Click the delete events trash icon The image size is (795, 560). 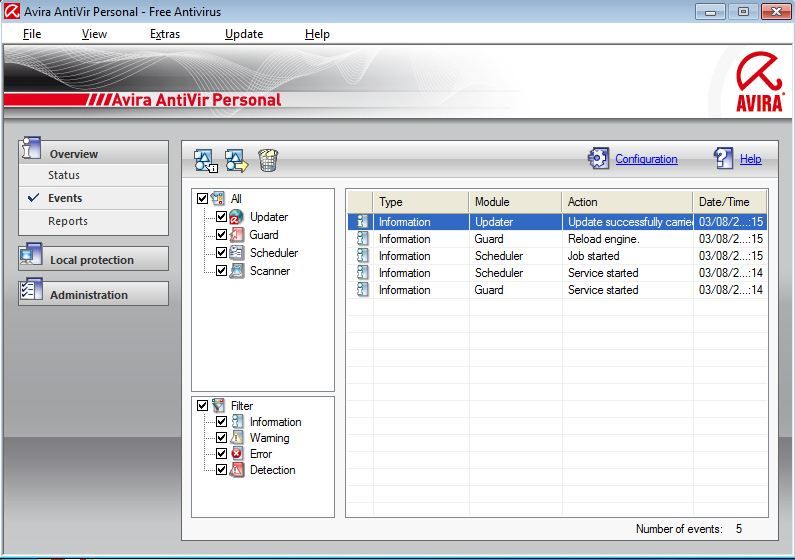(268, 161)
